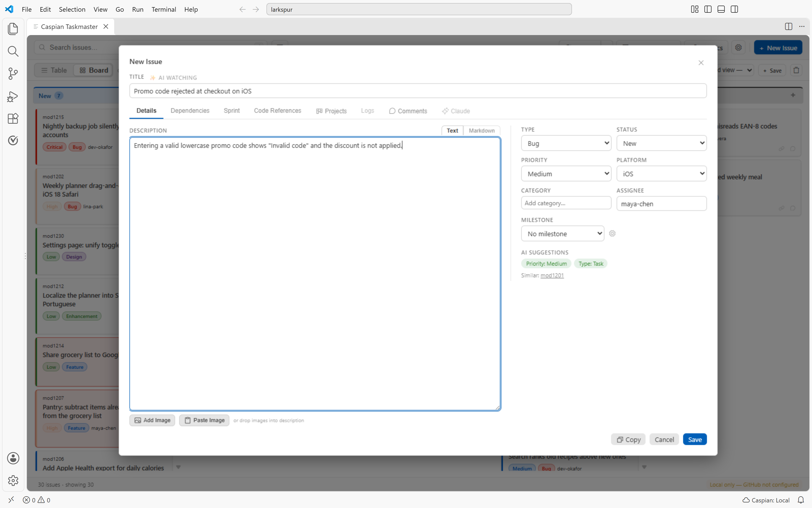This screenshot has width=812, height=508.
Task: Click the errors and warnings status indicator
Action: coord(37,500)
